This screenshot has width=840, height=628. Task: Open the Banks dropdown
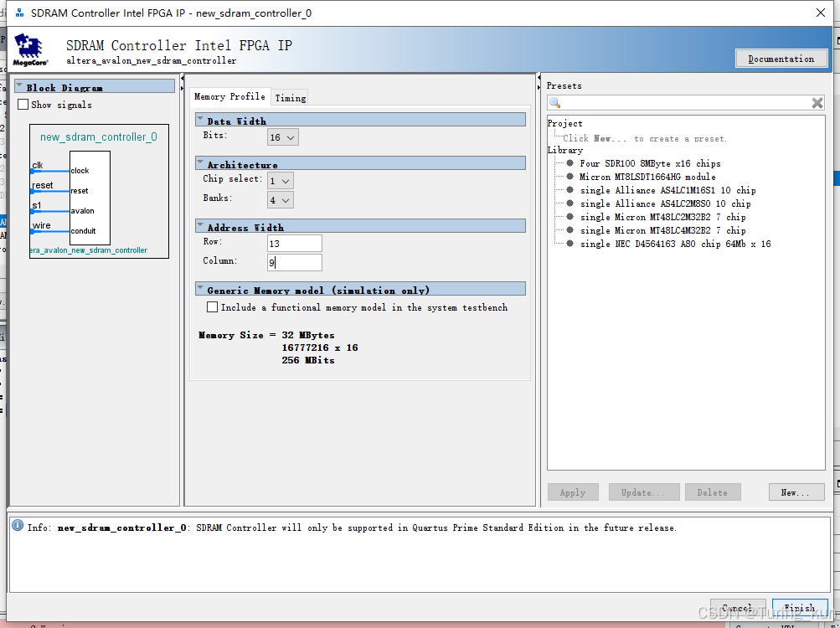tap(281, 200)
